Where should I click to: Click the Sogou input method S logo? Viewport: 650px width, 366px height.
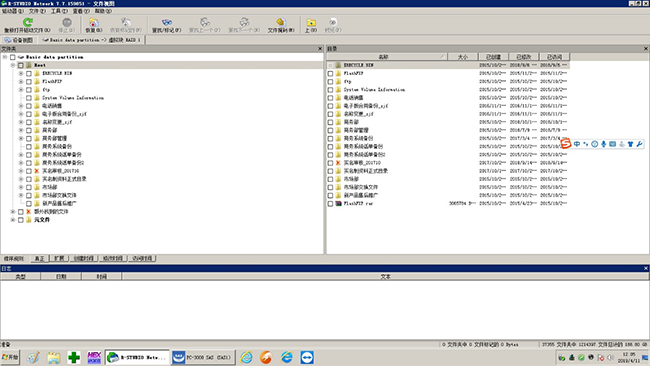tap(566, 143)
